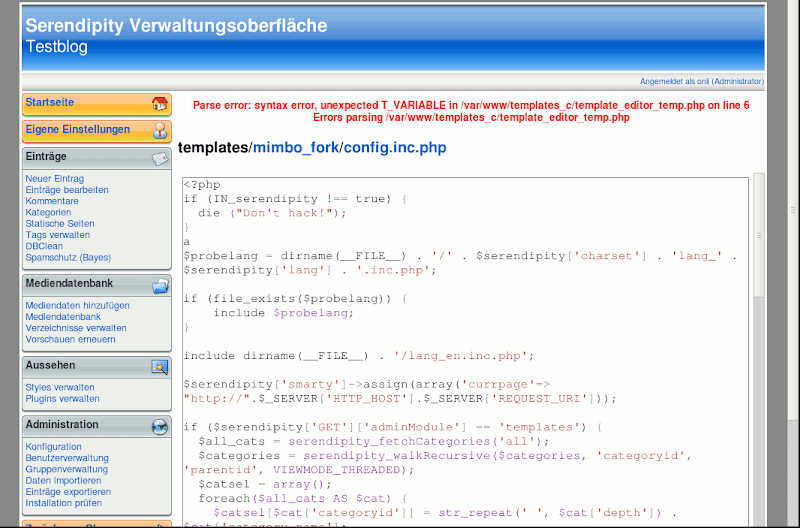Click the globe icon beside Administration
Image resolution: width=800 pixels, height=528 pixels.
click(x=160, y=426)
